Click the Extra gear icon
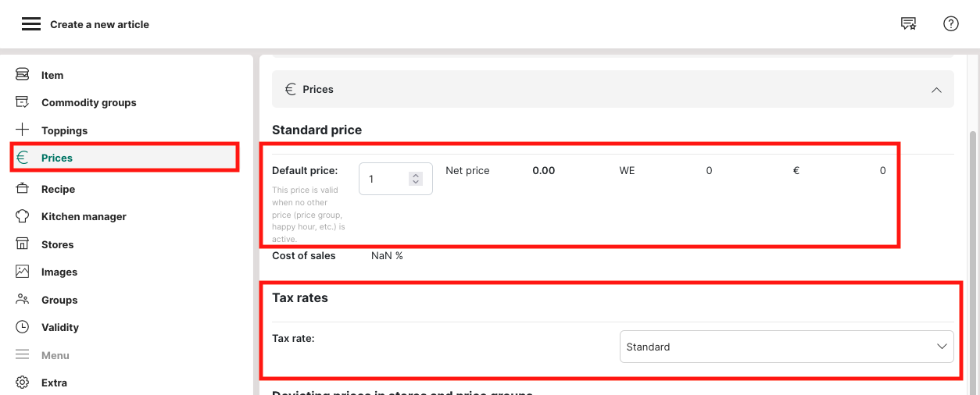 pyautogui.click(x=23, y=383)
